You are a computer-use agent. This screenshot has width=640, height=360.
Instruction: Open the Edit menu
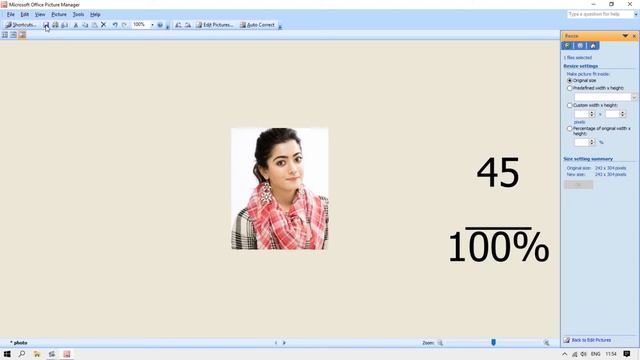pyautogui.click(x=25, y=14)
